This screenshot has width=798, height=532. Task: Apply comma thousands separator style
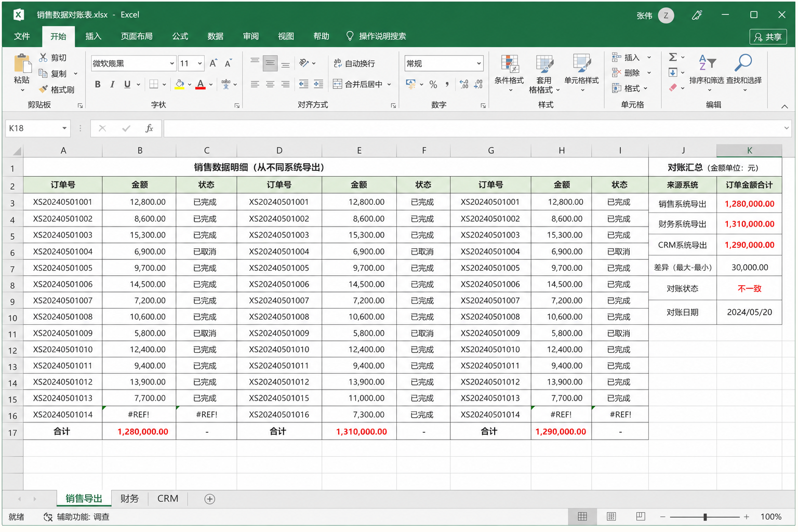pos(447,84)
